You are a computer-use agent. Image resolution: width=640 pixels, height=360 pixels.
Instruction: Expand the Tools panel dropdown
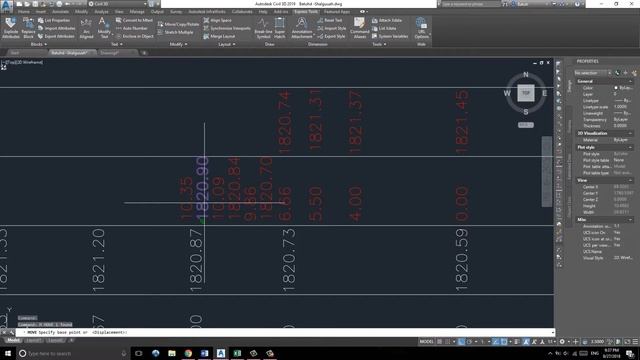(379, 44)
